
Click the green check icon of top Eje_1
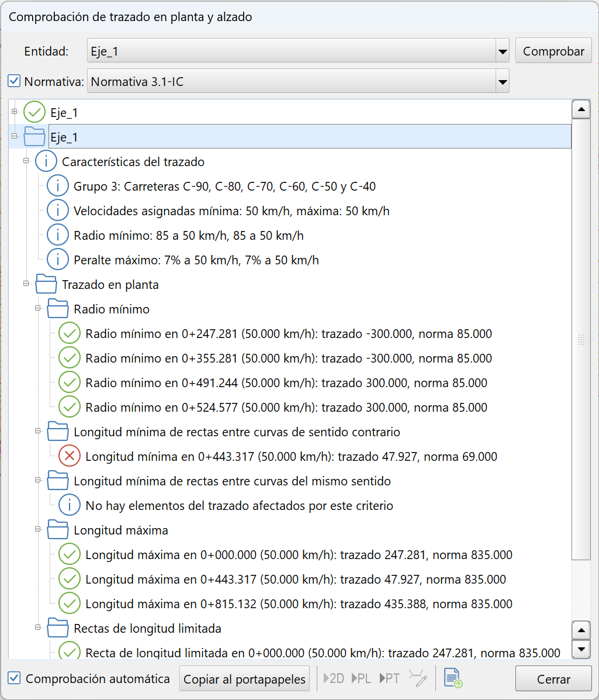pos(34,113)
